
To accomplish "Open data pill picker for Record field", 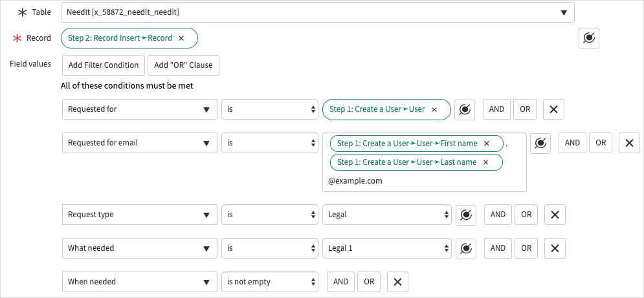I will [x=588, y=38].
